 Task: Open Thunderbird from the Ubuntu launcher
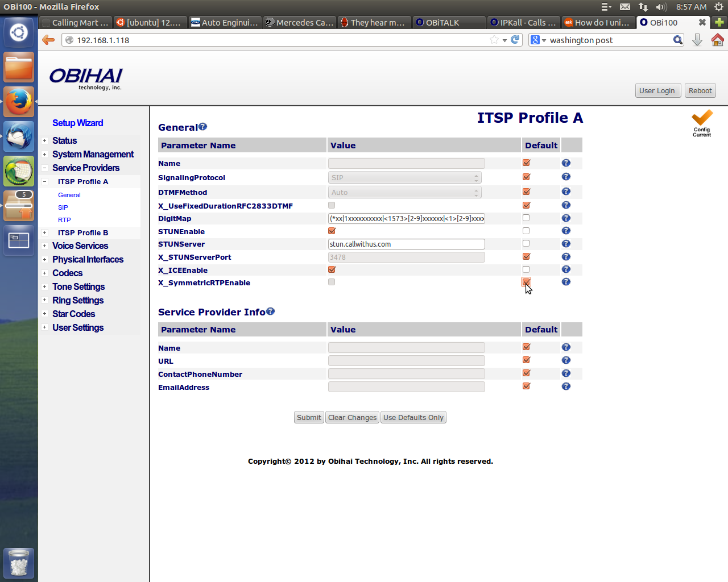[x=19, y=136]
